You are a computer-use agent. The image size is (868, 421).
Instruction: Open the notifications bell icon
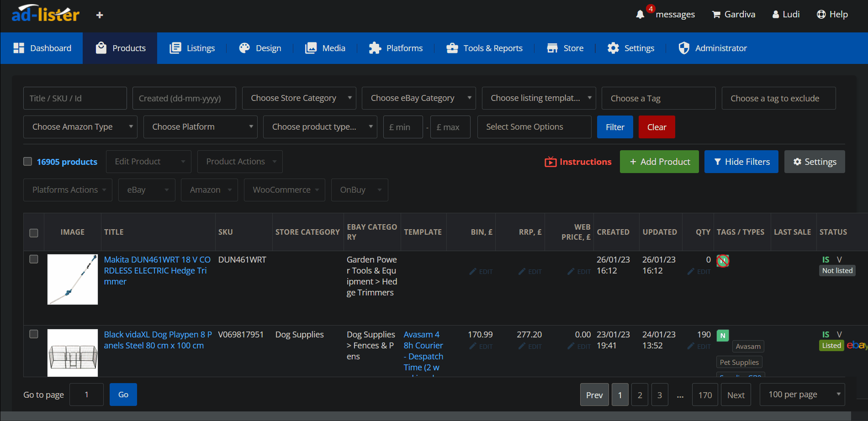coord(640,15)
